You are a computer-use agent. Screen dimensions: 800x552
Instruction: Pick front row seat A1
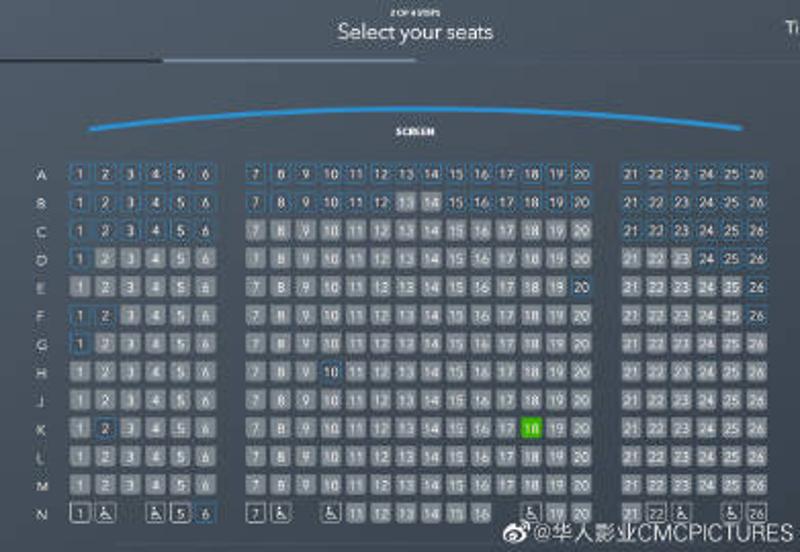(80, 174)
